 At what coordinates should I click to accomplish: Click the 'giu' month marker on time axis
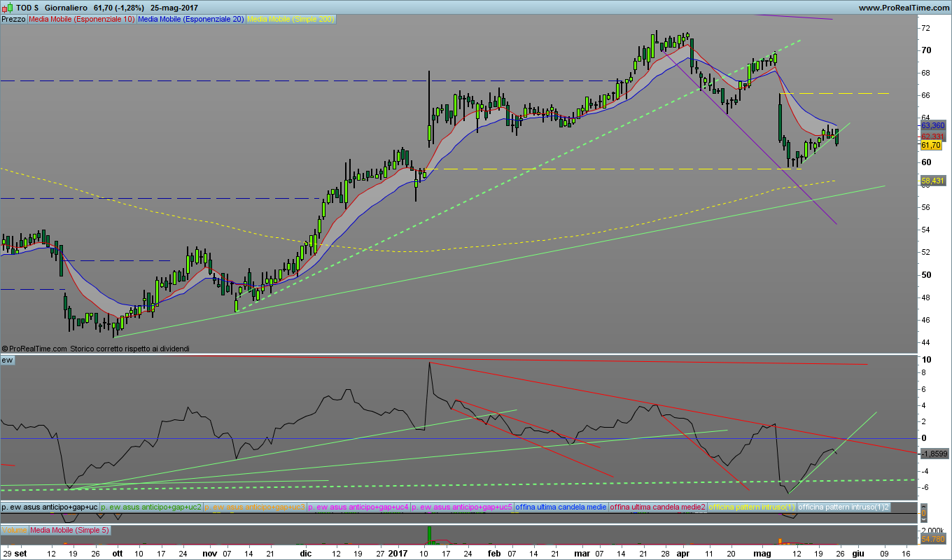pos(858,553)
